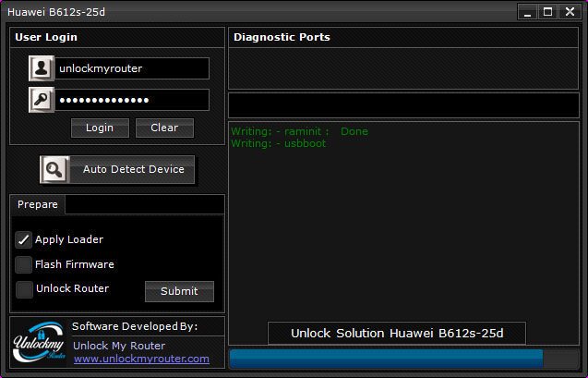Close the Huawei B612s-25d window
588x378 pixels.
click(570, 12)
